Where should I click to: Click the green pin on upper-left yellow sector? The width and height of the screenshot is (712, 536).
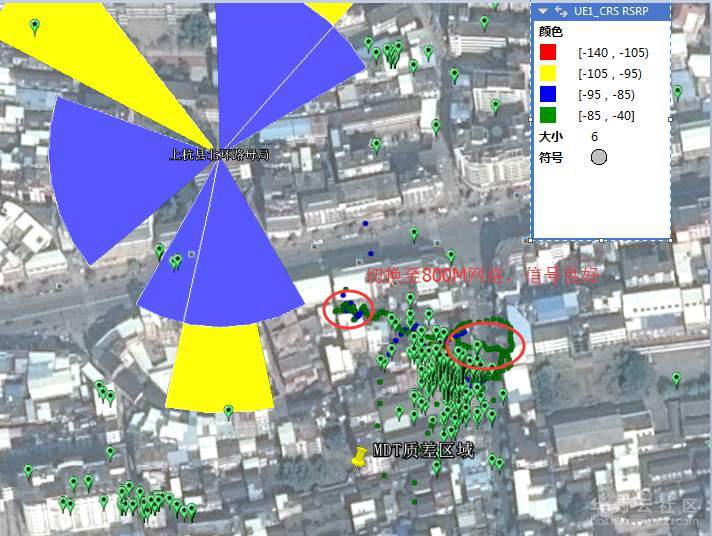pyautogui.click(x=35, y=27)
